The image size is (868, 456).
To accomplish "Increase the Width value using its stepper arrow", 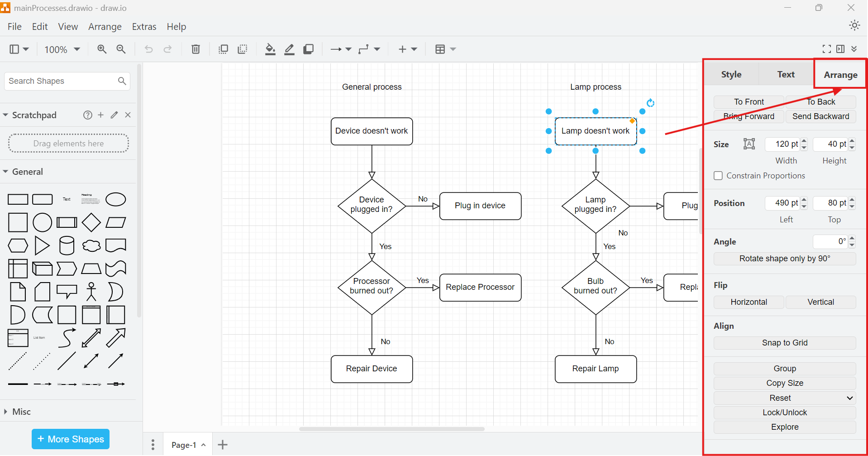I will [x=804, y=141].
